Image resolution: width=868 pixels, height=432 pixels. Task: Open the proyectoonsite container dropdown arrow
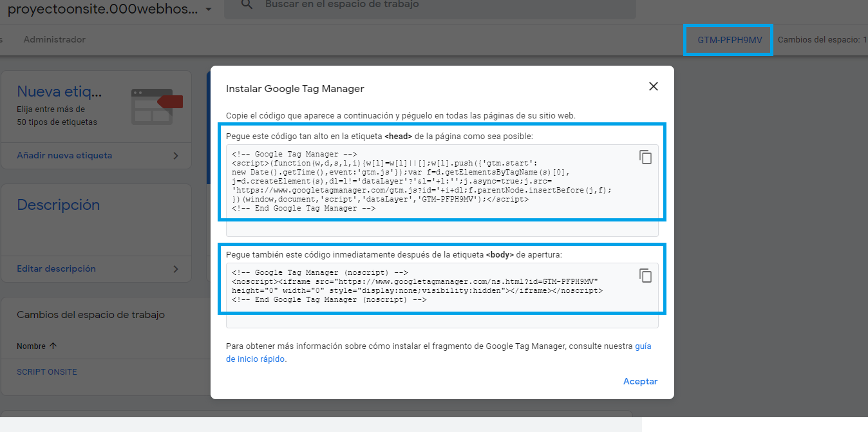(x=208, y=10)
